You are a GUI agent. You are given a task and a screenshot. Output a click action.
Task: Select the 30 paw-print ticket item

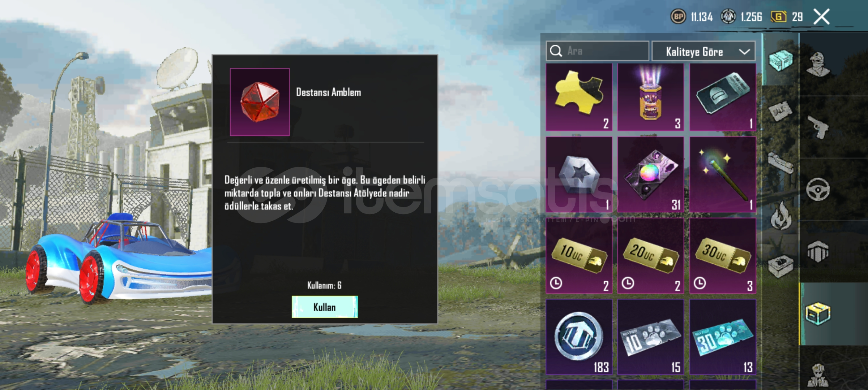tap(723, 337)
